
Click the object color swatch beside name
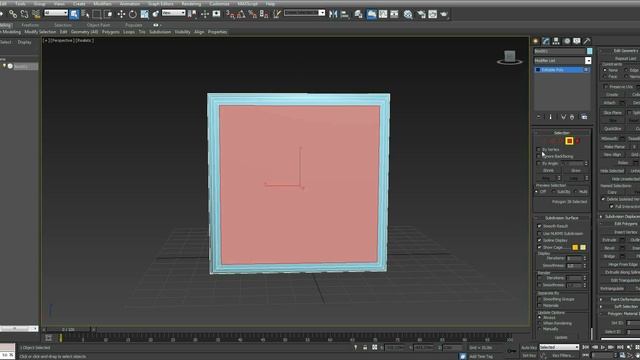[589, 51]
